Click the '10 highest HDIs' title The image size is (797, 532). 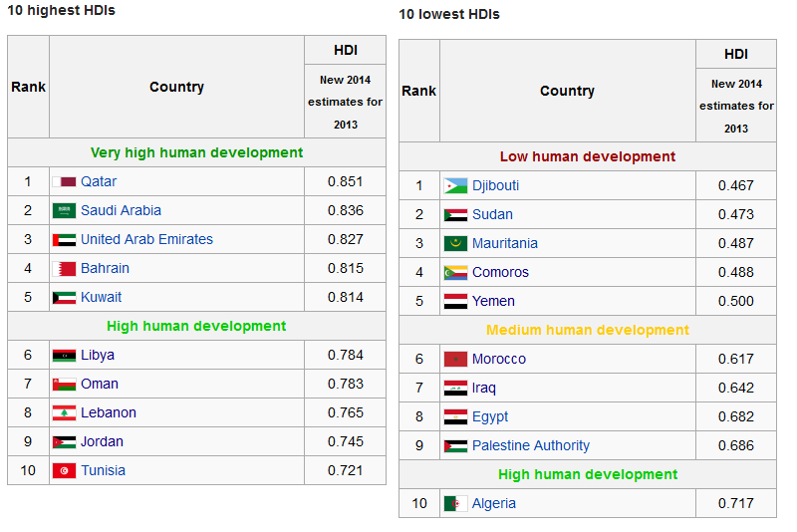61,10
